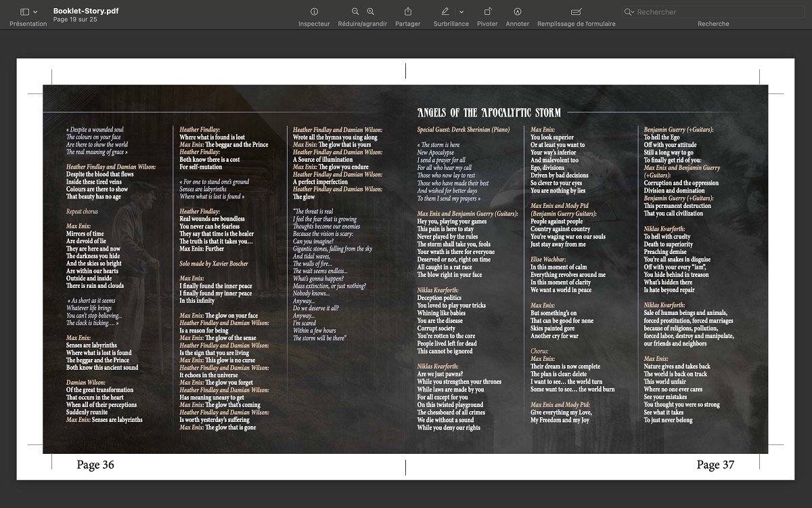Zoom in with the plus magnifier
812x508 pixels.
pyautogui.click(x=371, y=12)
